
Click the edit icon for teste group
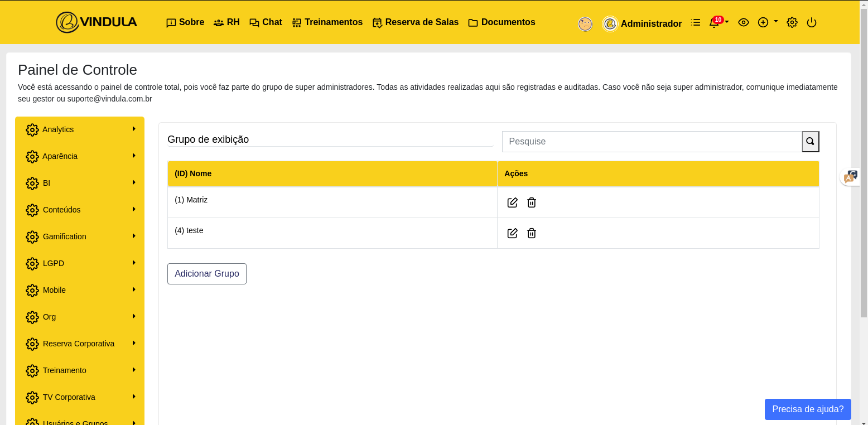(x=512, y=233)
